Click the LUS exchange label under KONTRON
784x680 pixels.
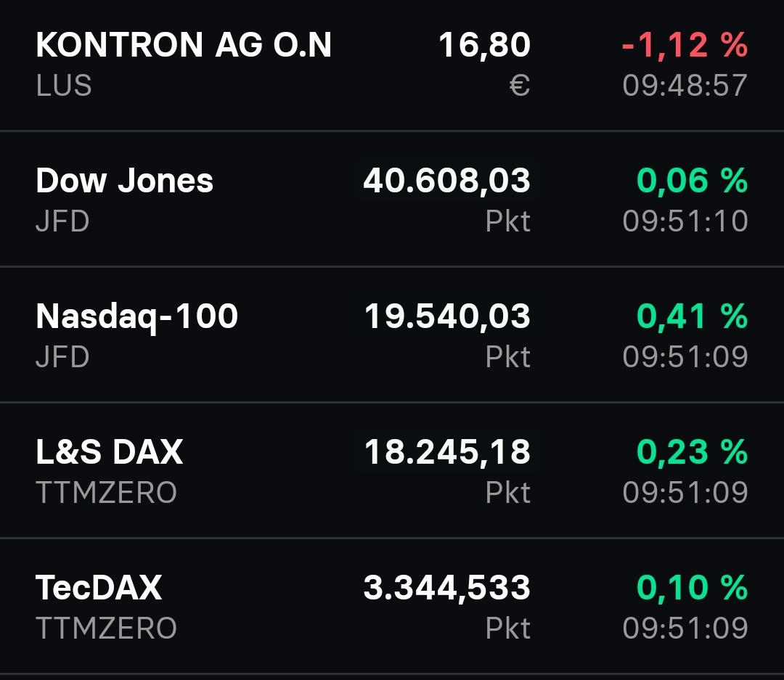pos(62,86)
